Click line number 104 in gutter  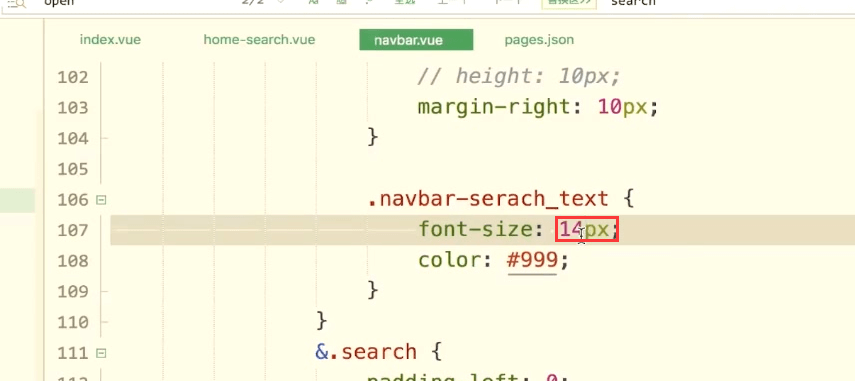tap(73, 138)
